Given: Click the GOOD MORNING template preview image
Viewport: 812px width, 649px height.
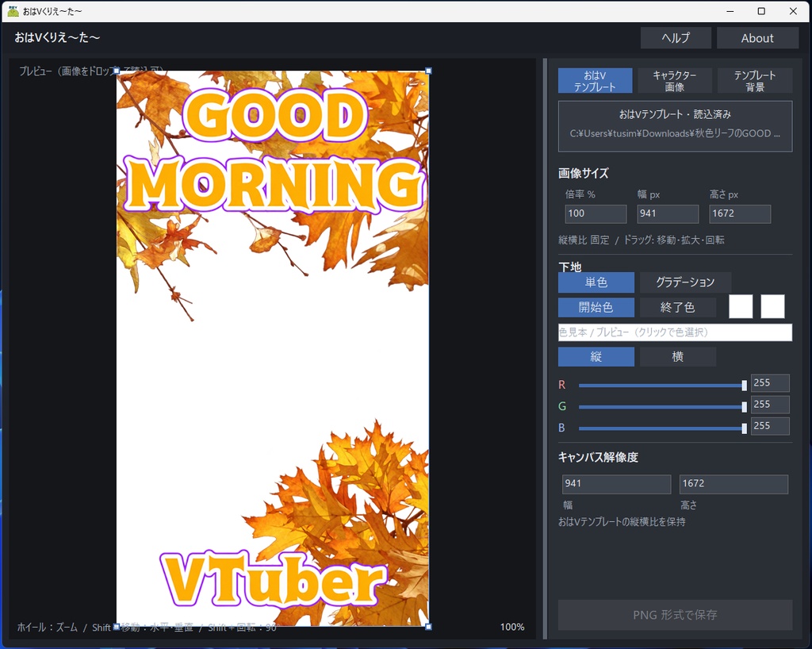Looking at the screenshot, I should tap(273, 348).
